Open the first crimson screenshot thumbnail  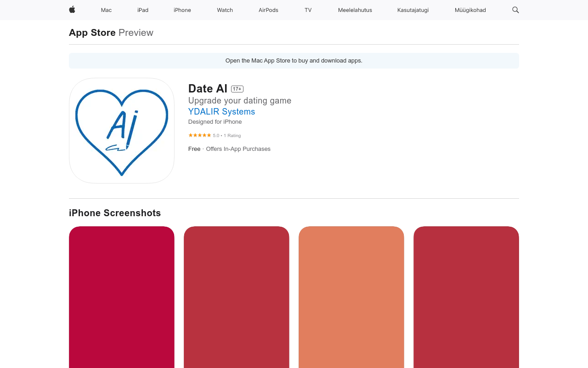click(122, 297)
